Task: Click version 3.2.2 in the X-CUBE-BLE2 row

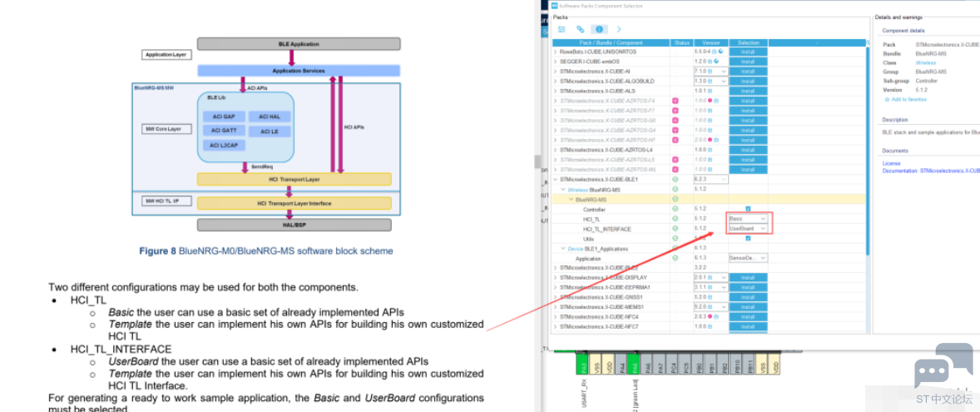Action: [700, 267]
